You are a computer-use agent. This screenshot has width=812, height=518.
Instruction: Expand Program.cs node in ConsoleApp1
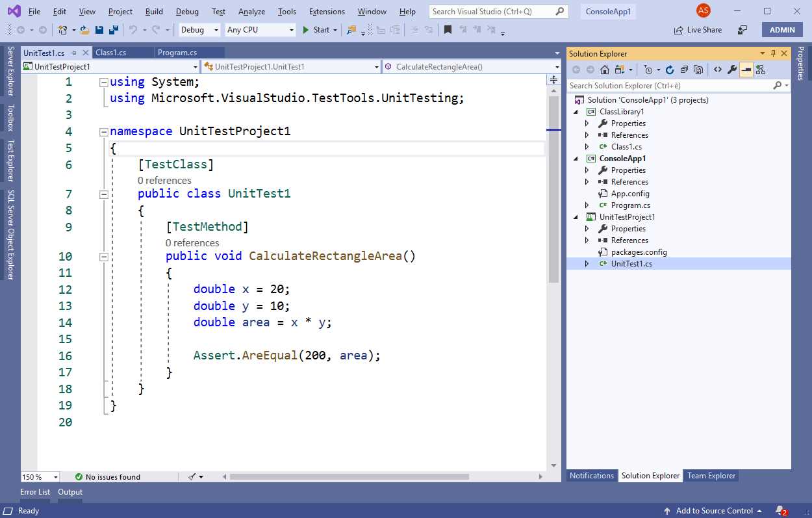click(x=587, y=205)
